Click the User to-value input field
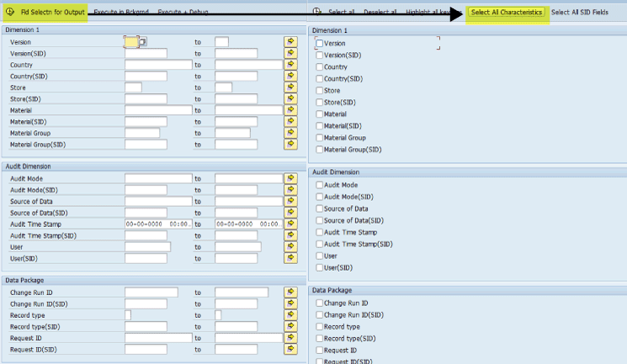 pos(238,246)
